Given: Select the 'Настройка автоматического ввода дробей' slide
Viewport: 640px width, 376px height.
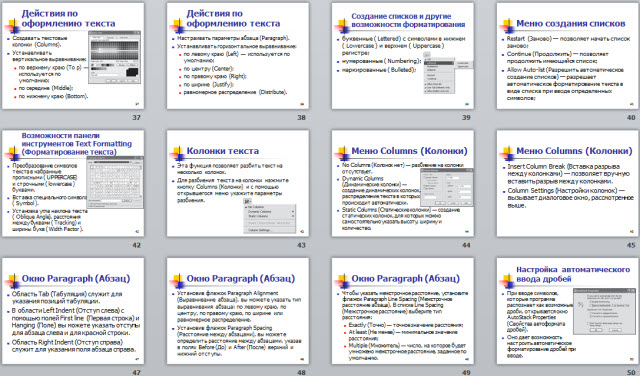Looking at the screenshot, I should pyautogui.click(x=568, y=311).
